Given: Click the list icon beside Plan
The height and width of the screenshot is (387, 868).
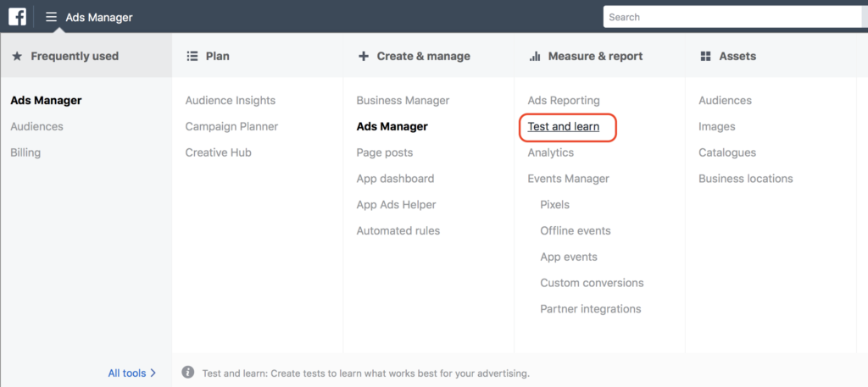Looking at the screenshot, I should click(x=192, y=56).
